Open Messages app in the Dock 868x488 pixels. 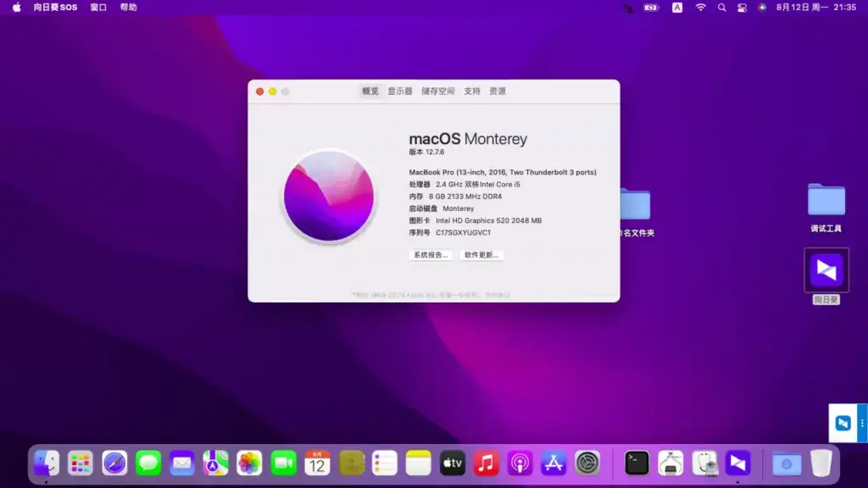coord(148,463)
